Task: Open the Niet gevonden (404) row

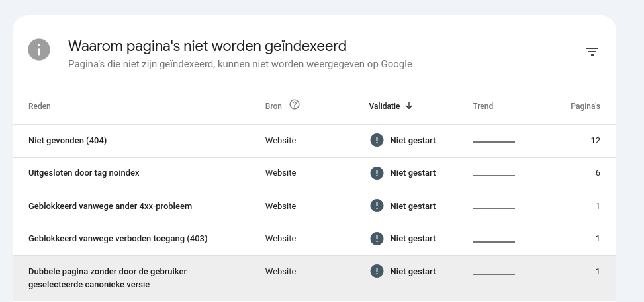Action: coord(314,141)
